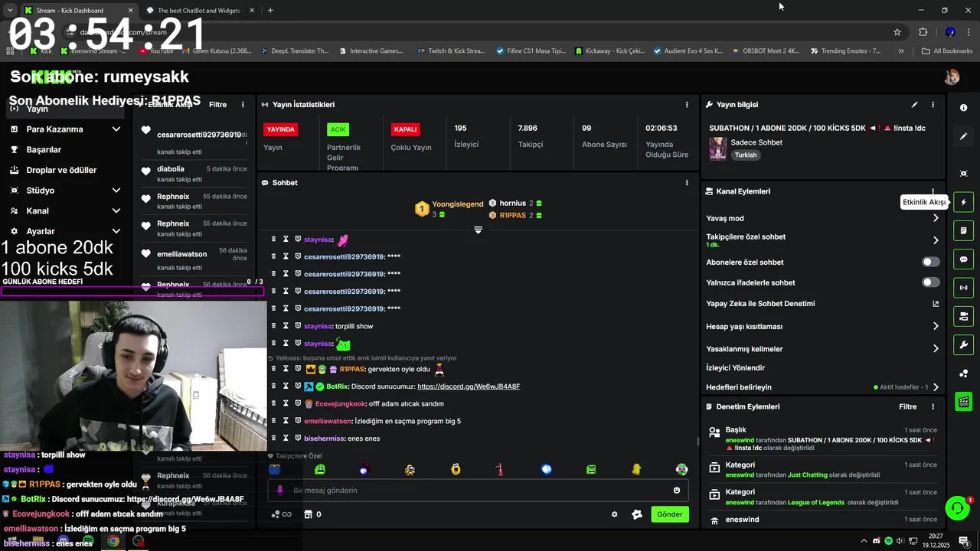Open Takipçilere özel sohbet options arrow
Viewport: 980px width, 551px height.
click(x=936, y=240)
